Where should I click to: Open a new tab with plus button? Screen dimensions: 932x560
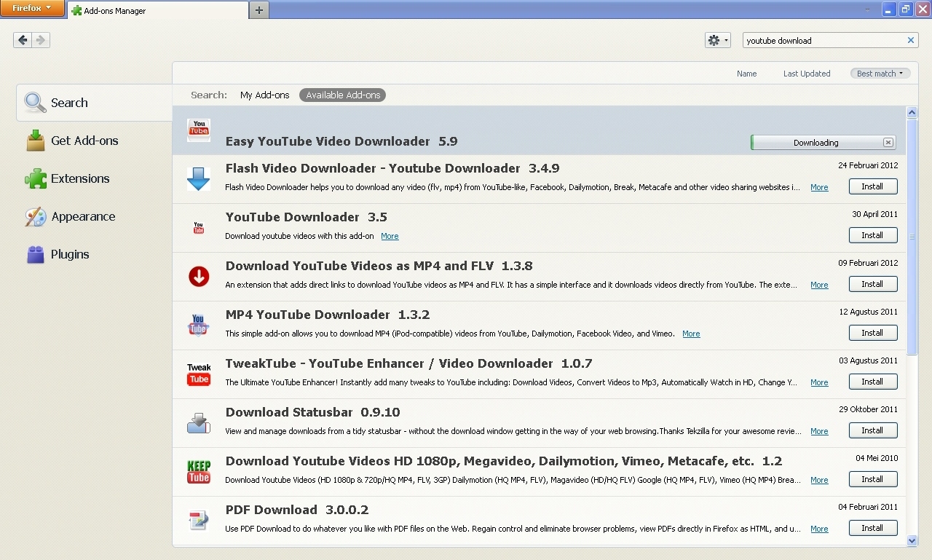pos(259,10)
